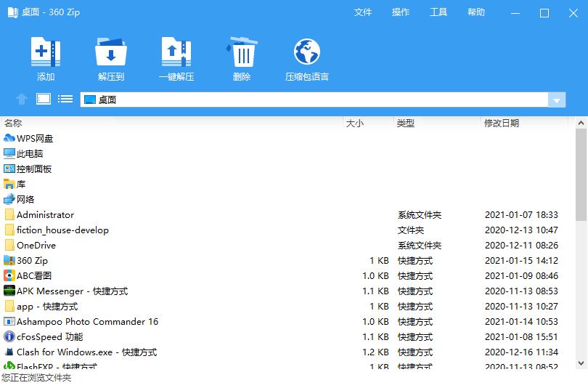This screenshot has height=388, width=588.
Task: Select the WPS网盘 cloud icon
Action: pos(9,138)
